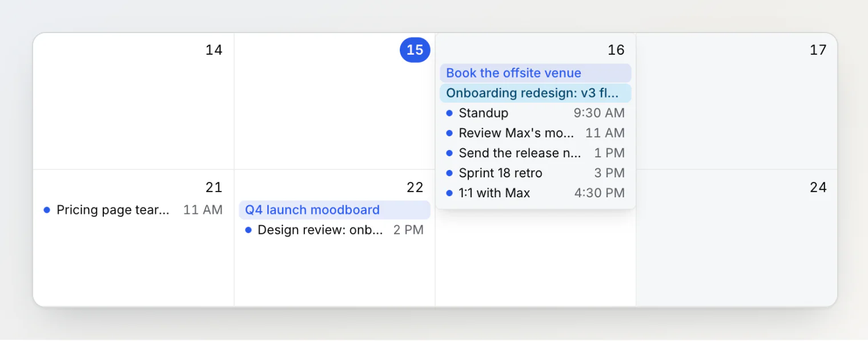
Task: Select day 21 date number
Action: 214,188
